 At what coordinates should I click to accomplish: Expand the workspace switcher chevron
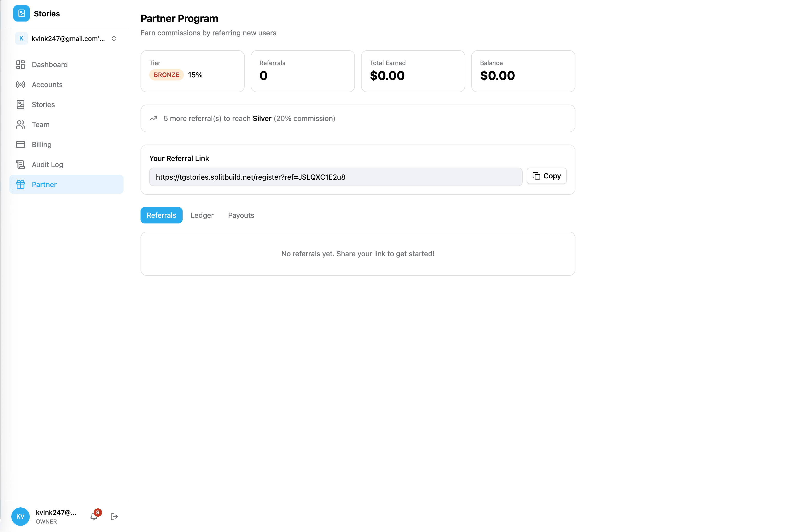(x=114, y=39)
